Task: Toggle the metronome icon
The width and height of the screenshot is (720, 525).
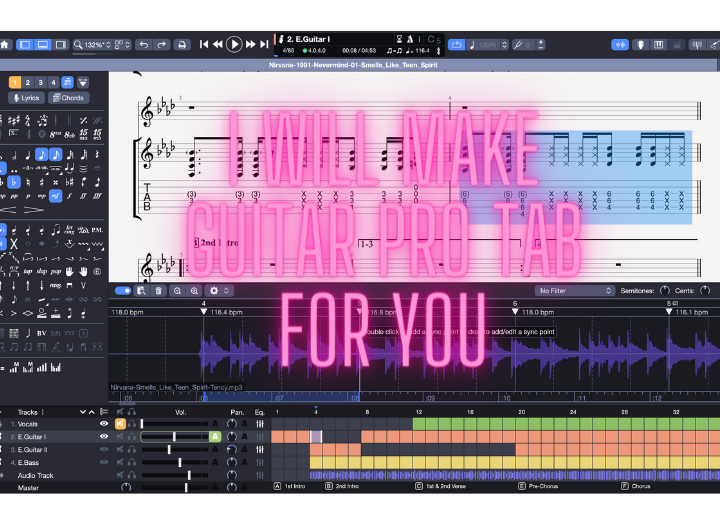Action: (410, 39)
